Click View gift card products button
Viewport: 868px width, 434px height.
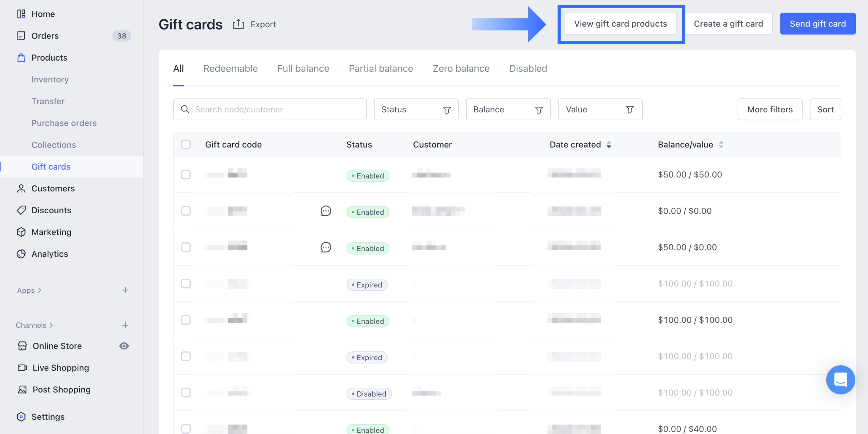coord(621,24)
